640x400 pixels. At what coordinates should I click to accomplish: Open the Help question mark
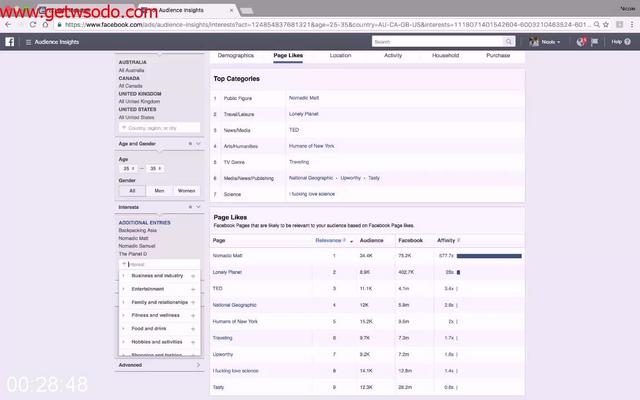pyautogui.click(x=627, y=42)
